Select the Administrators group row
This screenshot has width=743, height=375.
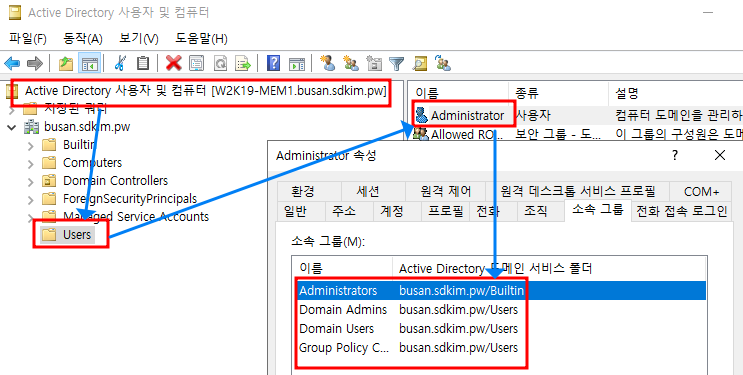[502, 291]
